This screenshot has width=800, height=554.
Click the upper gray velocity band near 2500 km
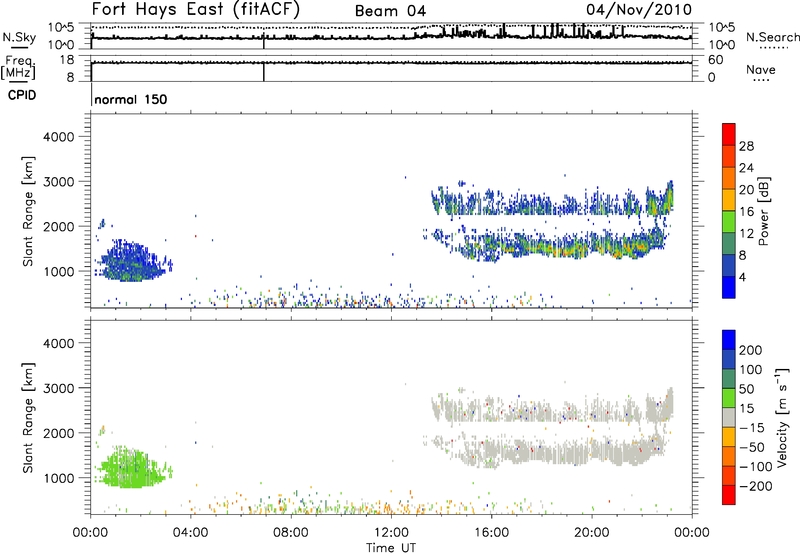point(551,408)
